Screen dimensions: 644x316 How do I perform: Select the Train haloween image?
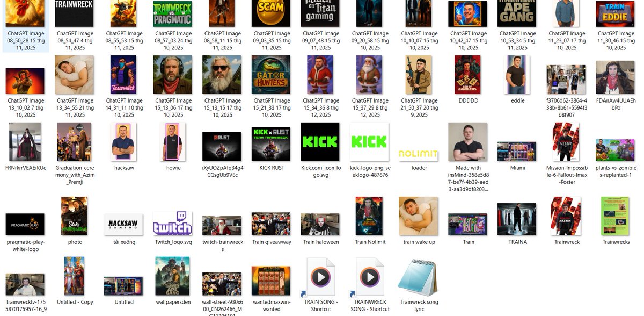(320, 224)
